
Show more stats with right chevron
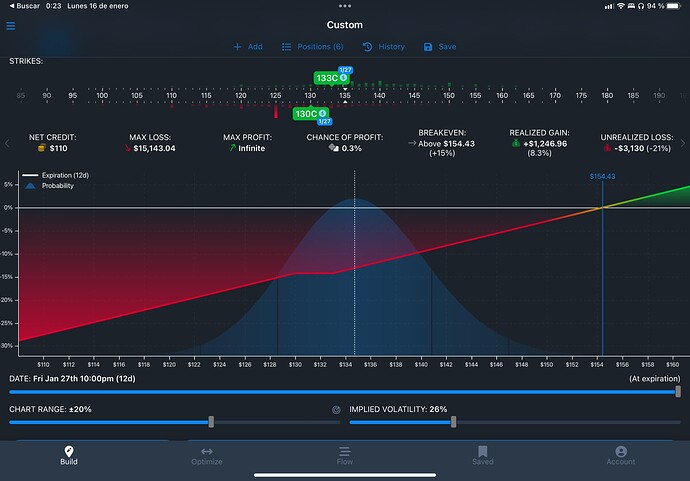683,143
